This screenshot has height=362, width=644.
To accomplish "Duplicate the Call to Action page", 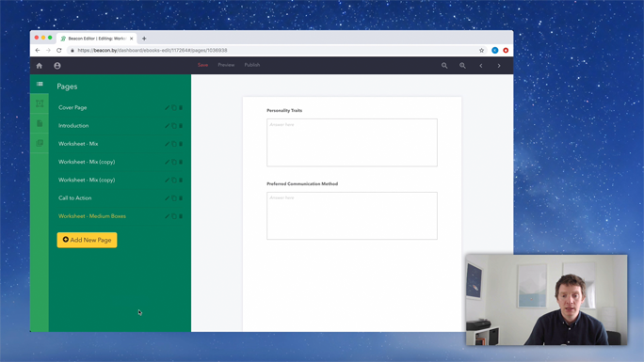I will click(x=174, y=198).
